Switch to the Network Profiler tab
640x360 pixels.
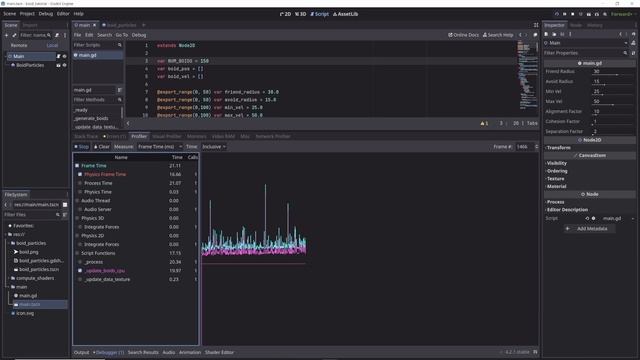coord(273,136)
